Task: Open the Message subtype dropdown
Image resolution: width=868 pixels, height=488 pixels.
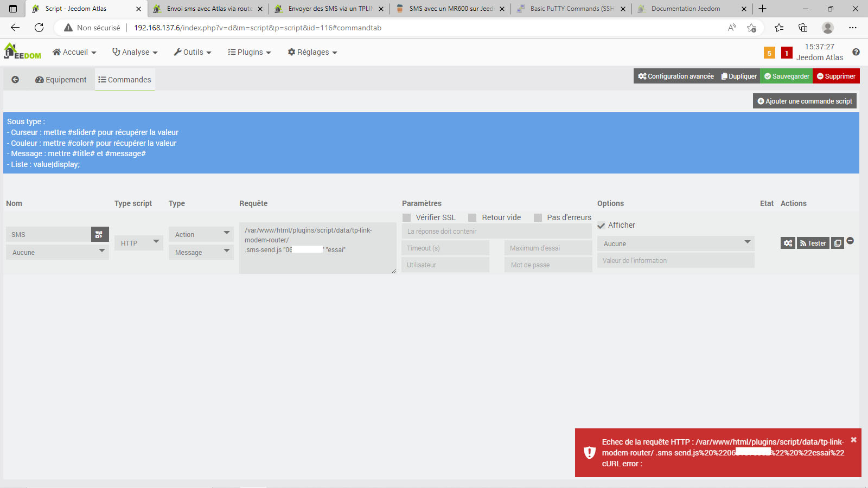Action: point(201,252)
